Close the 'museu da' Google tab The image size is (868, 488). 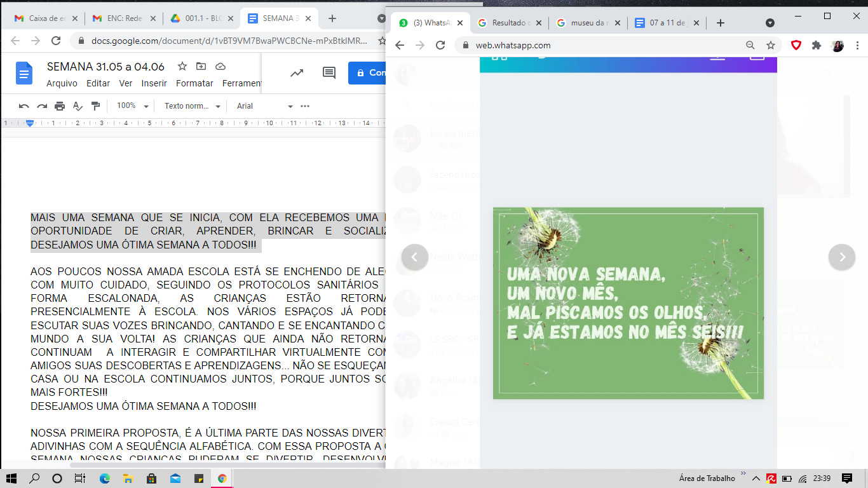618,23
